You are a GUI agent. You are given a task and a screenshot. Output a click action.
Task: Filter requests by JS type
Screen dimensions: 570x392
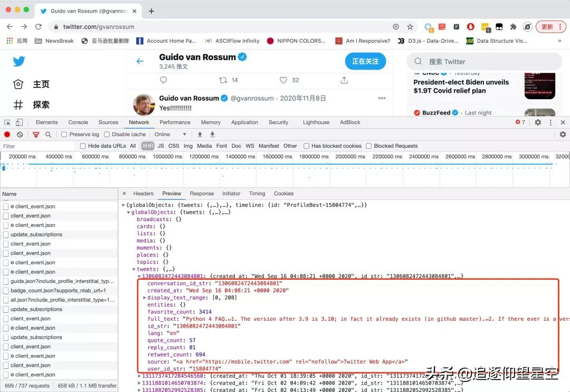point(160,146)
